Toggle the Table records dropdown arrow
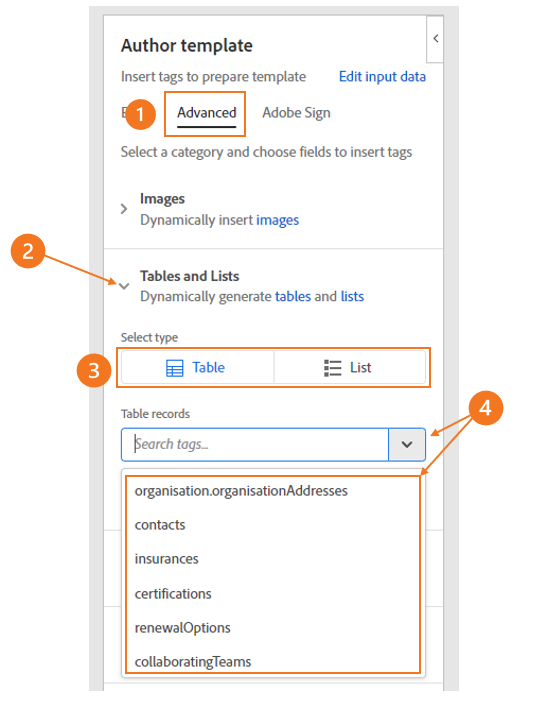Screen dimensions: 556x703 (407, 445)
